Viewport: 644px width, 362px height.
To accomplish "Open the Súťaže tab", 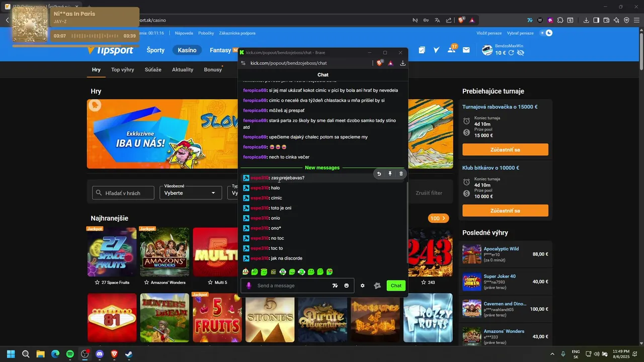I will [153, 70].
